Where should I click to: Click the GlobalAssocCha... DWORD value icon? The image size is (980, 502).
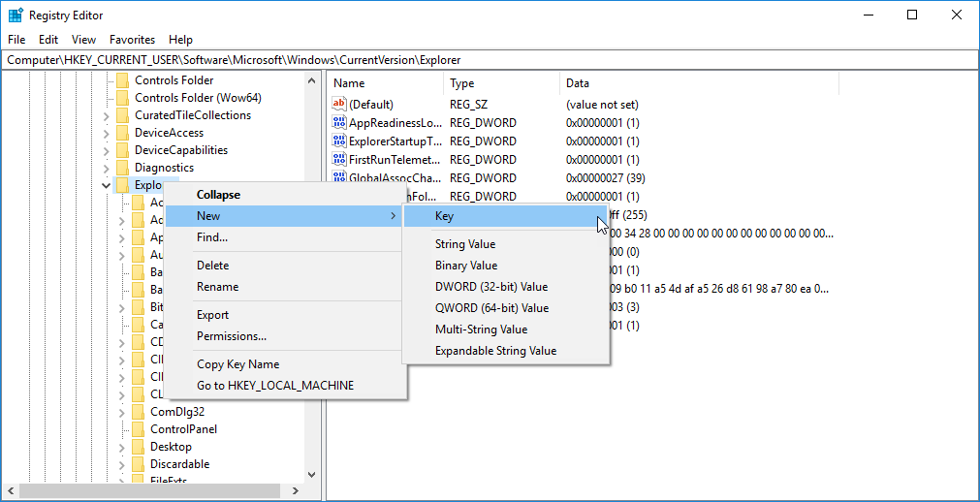(338, 177)
